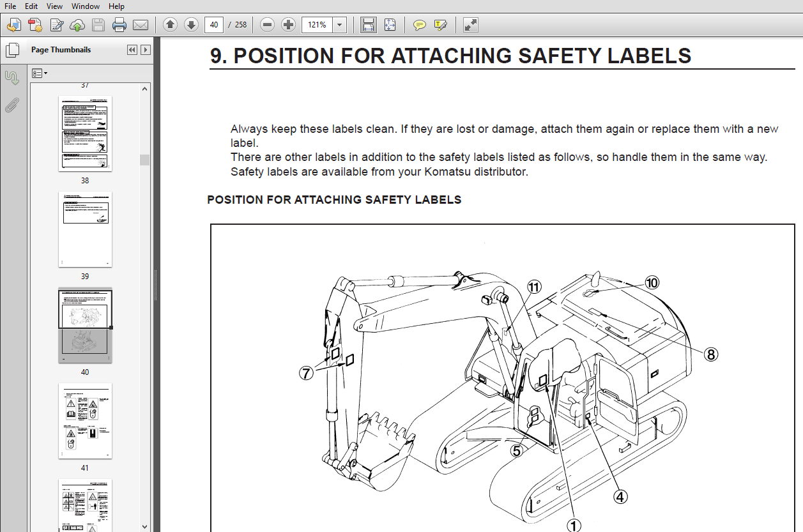Click the thumbnail scrollbar up arrow

click(145, 87)
